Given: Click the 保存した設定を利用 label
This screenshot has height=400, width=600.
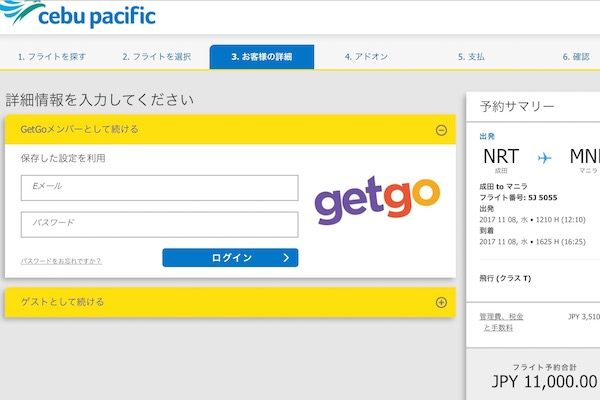Looking at the screenshot, I should coord(63,158).
